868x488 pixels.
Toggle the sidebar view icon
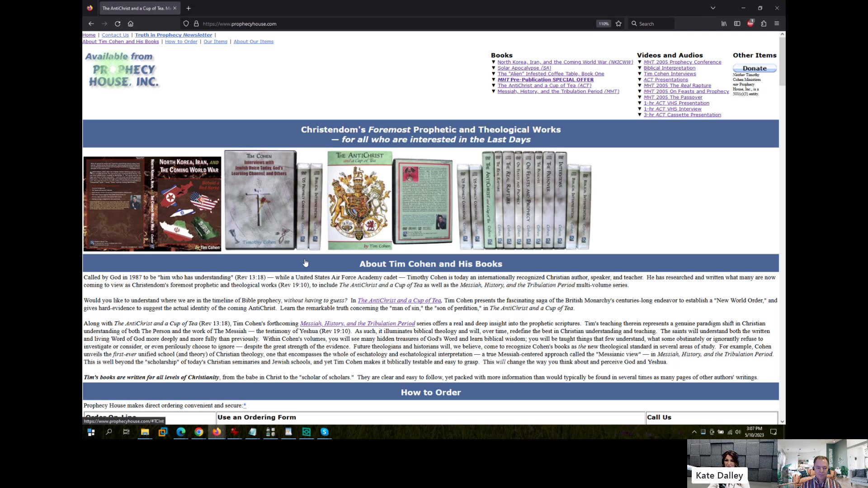[x=737, y=23]
